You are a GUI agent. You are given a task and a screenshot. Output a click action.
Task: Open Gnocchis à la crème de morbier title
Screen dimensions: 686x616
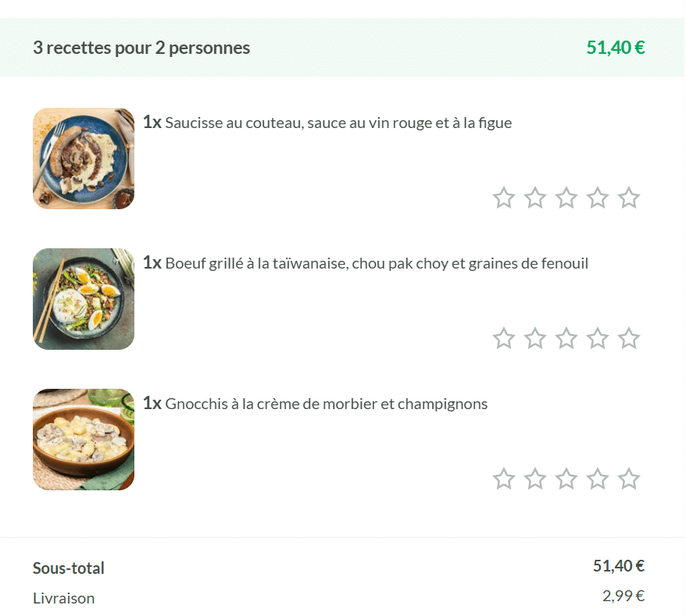326,404
